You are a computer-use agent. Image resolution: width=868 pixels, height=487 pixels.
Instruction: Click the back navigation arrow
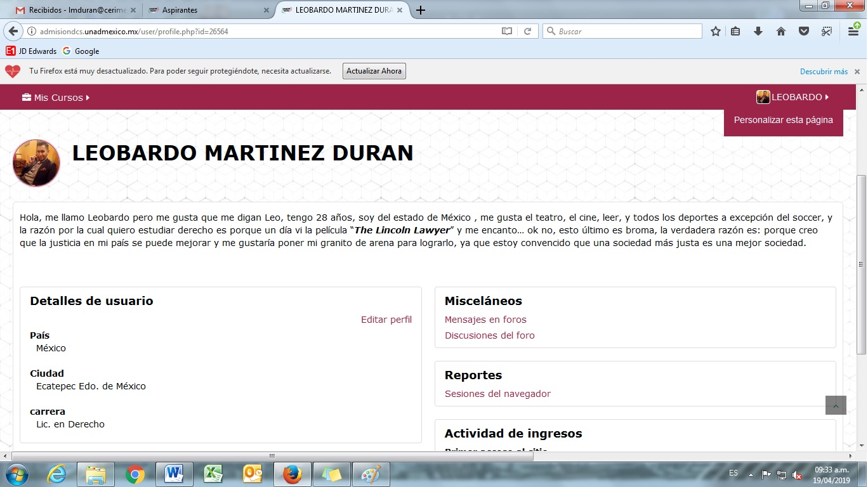(13, 31)
